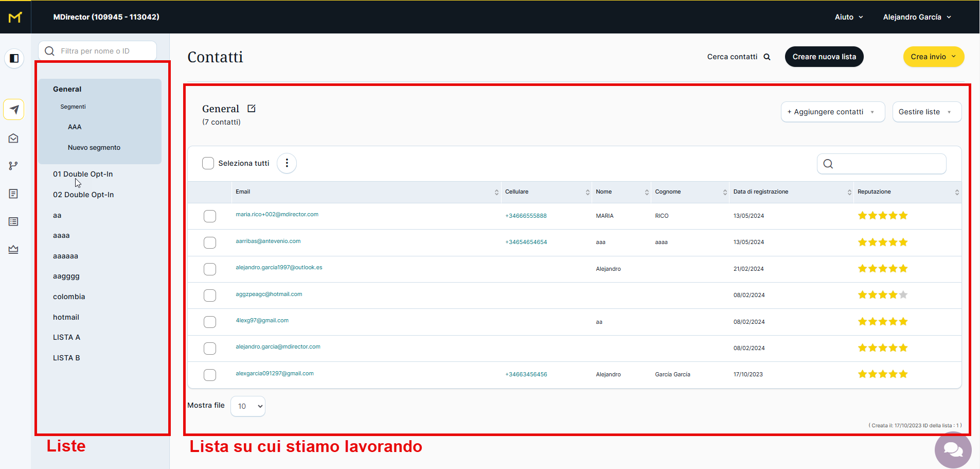Open the paper plane sends icon

point(14,110)
